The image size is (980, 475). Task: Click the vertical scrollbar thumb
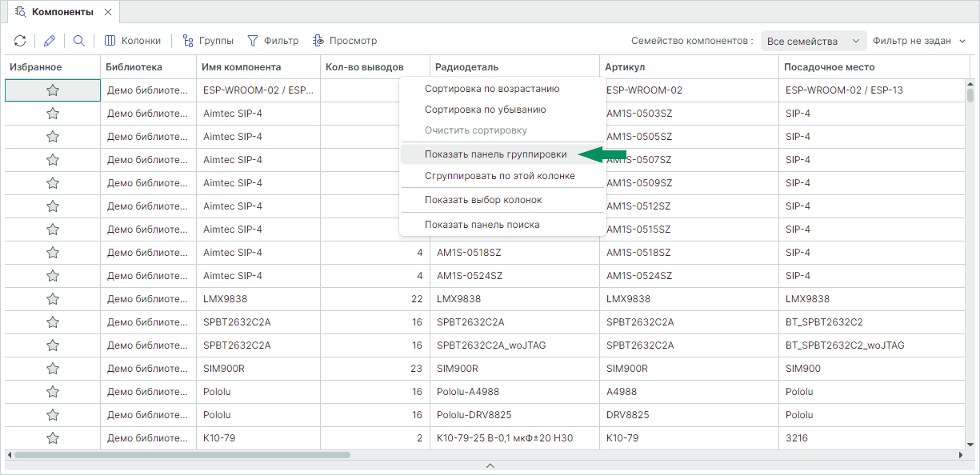point(970,96)
